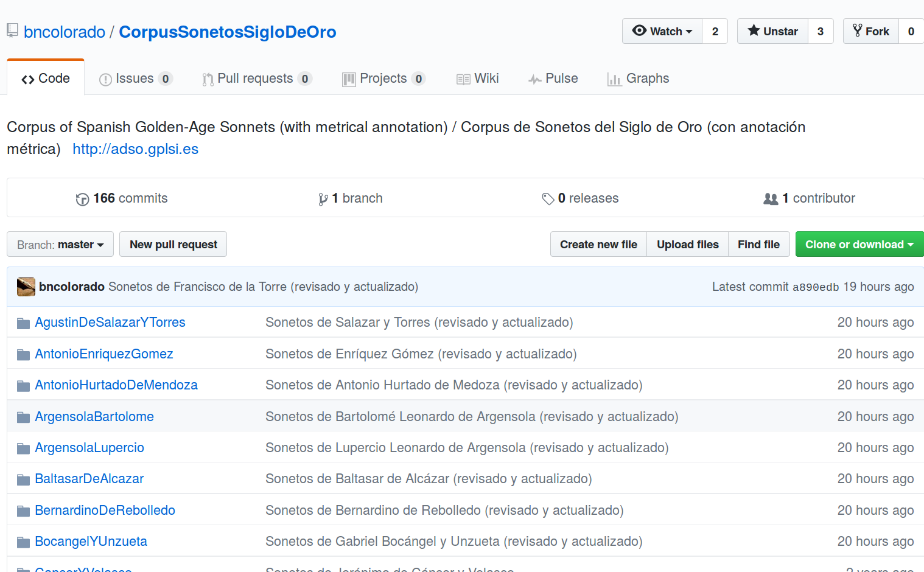The height and width of the screenshot is (572, 924).
Task: Click Create new file button
Action: tap(598, 244)
